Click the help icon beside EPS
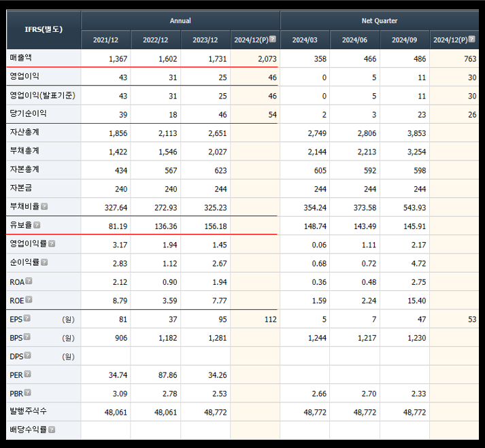The image size is (485, 448). tap(27, 318)
